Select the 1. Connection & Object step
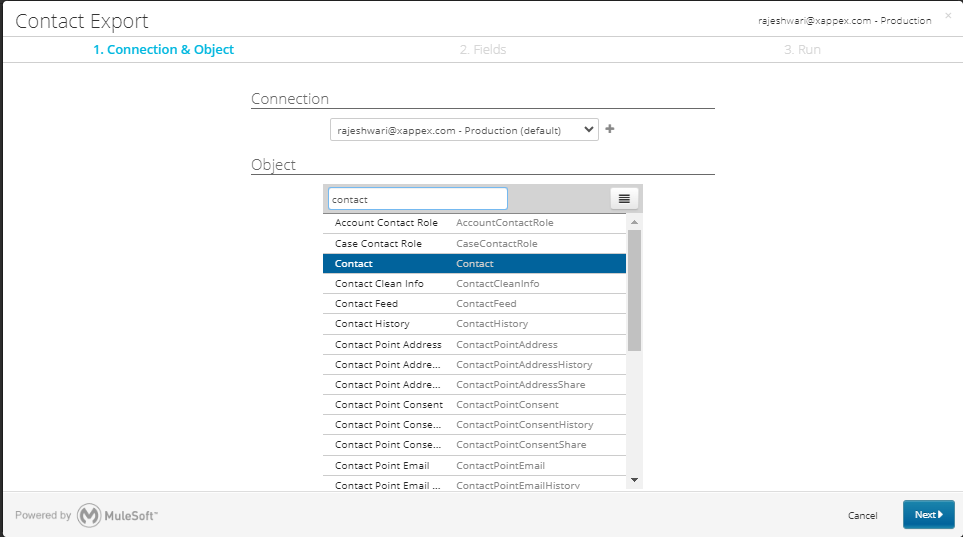This screenshot has width=963, height=537. (163, 50)
